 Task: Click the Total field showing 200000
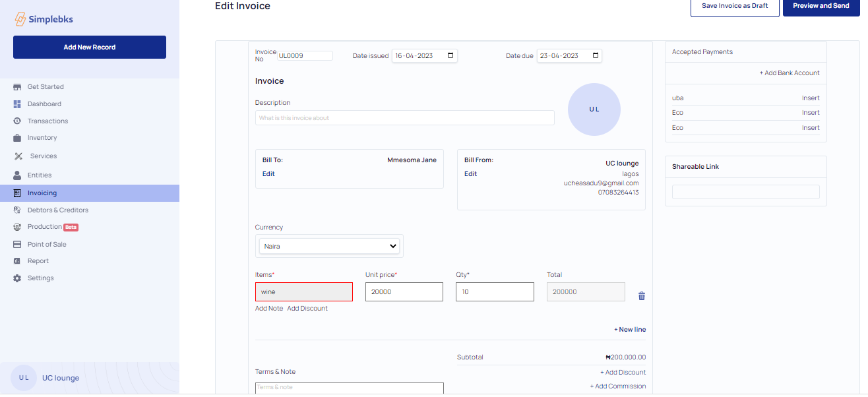click(x=586, y=292)
